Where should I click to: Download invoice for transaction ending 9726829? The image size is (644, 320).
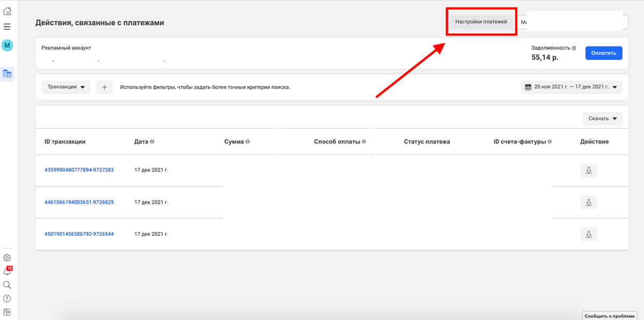click(588, 202)
